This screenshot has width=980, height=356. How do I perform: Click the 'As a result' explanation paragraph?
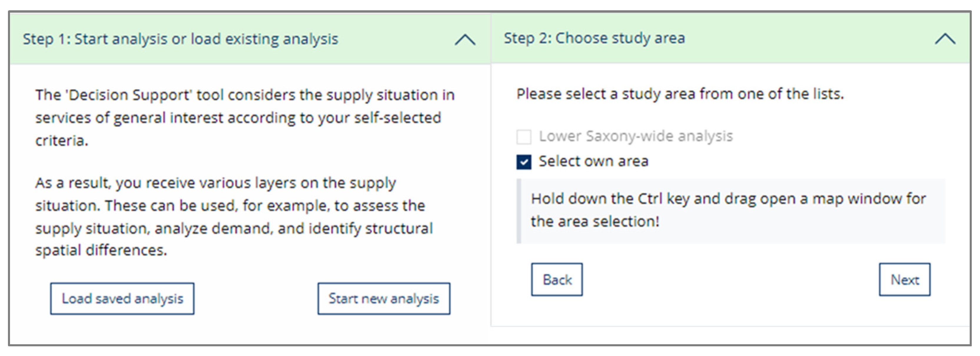(234, 217)
